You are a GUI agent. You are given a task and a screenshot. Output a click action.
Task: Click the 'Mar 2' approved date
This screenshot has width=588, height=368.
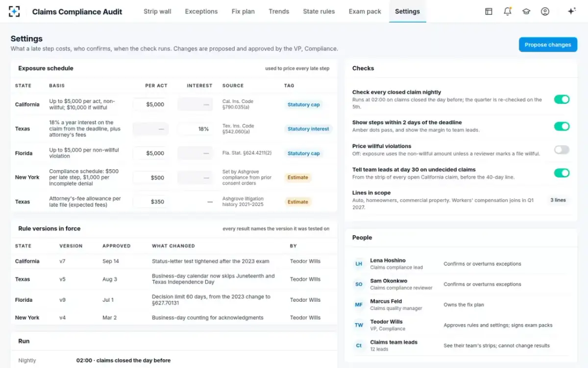point(109,317)
